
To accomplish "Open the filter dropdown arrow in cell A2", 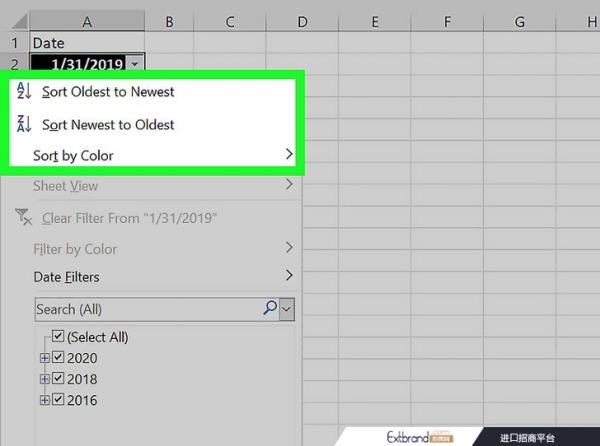I will point(135,64).
